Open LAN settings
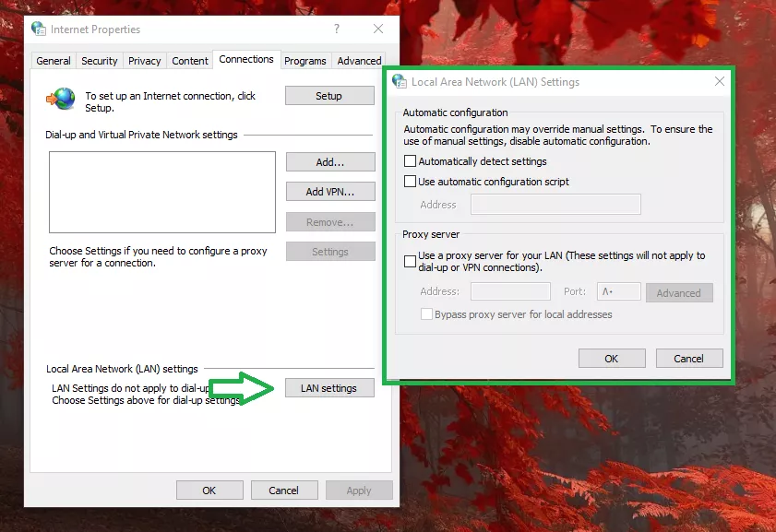Image resolution: width=776 pixels, height=532 pixels. tap(329, 388)
